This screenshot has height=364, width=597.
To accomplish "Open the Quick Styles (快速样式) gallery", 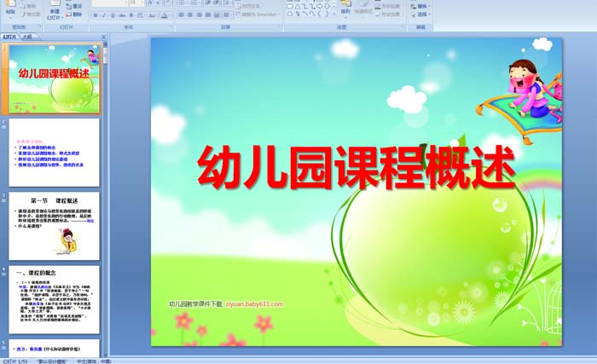I will click(x=363, y=9).
